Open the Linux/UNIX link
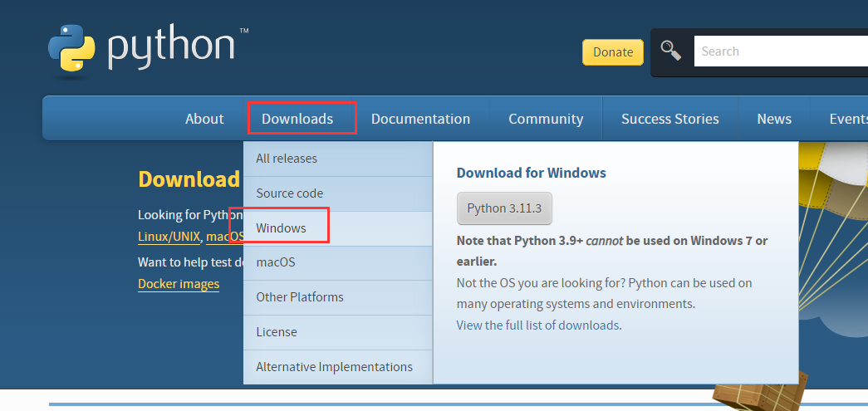The height and width of the screenshot is (411, 868). [x=170, y=237]
